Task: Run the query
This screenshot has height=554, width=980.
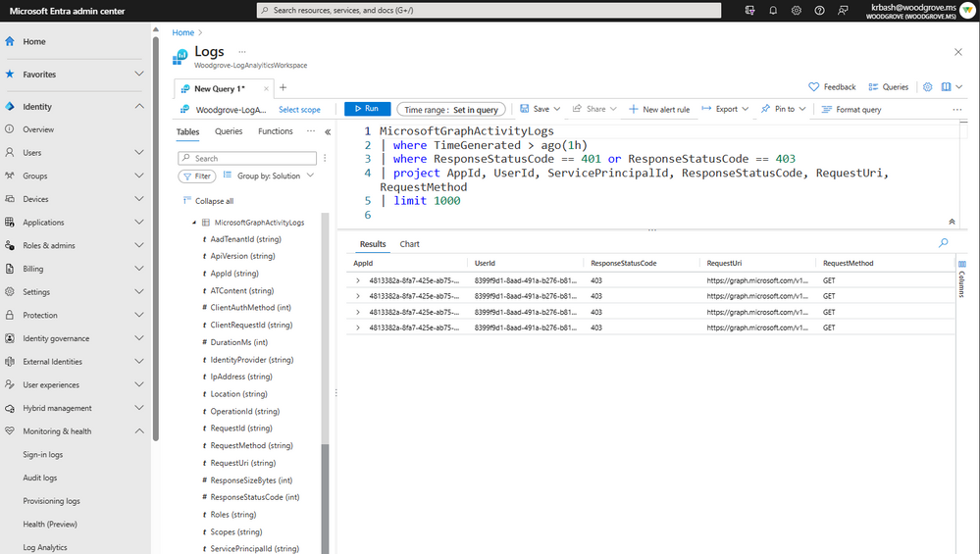Action: click(x=368, y=109)
